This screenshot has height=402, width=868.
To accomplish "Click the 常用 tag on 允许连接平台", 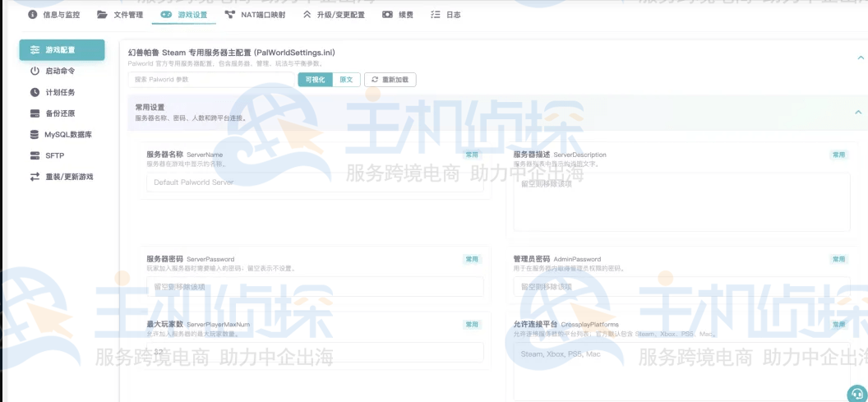I will [x=838, y=325].
